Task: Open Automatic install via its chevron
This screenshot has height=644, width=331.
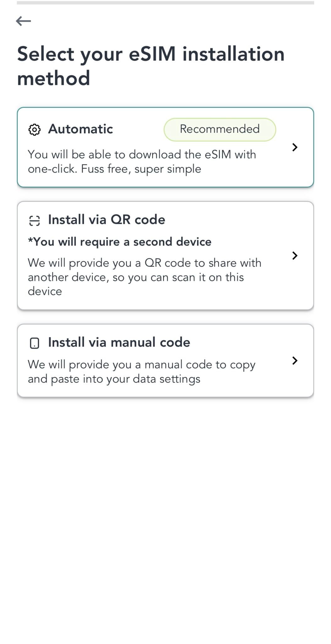Action: [x=295, y=147]
